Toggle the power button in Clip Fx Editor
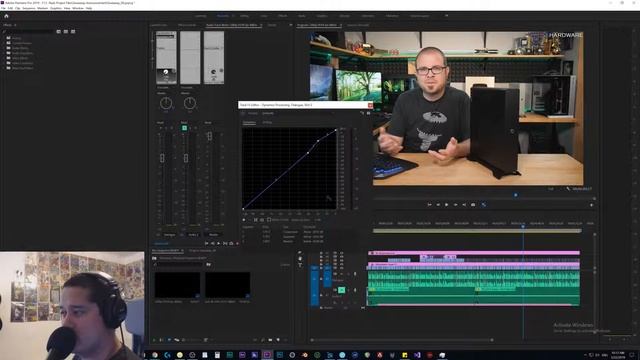 click(x=243, y=113)
